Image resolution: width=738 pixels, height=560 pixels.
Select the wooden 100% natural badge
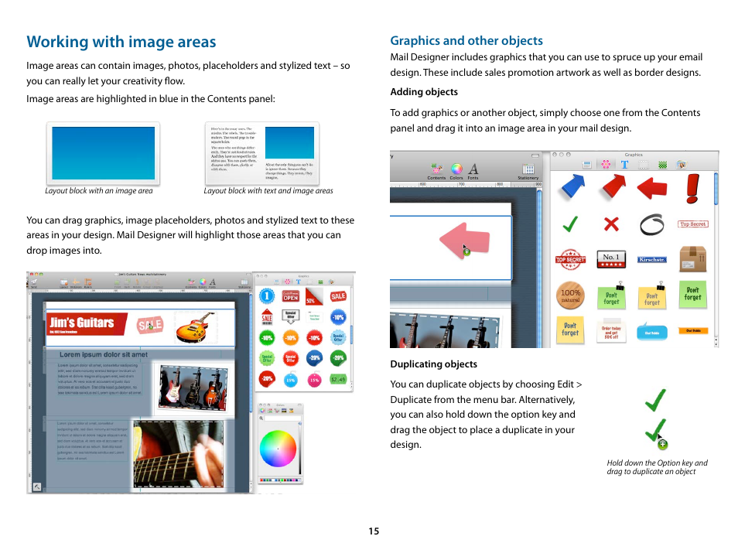tap(570, 295)
